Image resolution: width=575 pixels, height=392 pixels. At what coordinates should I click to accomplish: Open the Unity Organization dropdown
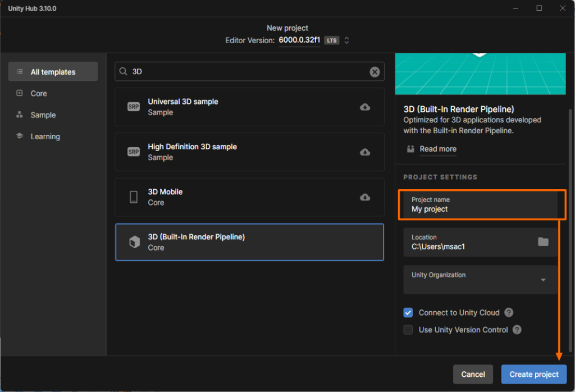542,280
